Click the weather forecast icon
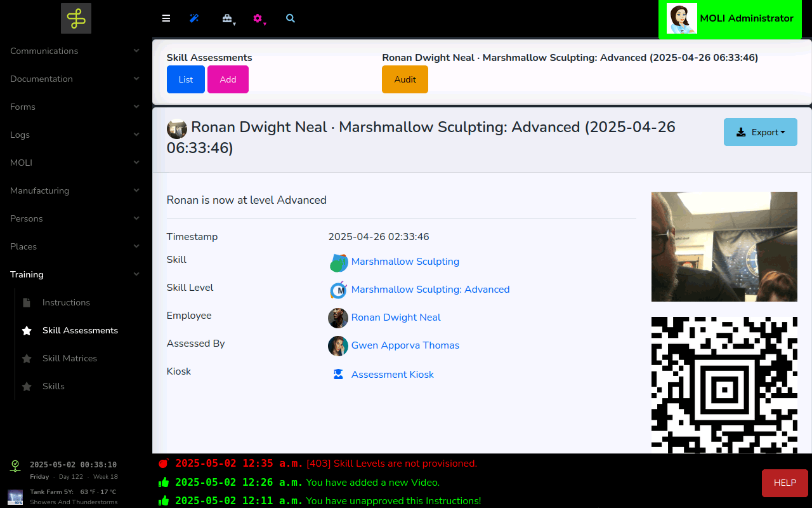The image size is (812, 508). (x=15, y=497)
